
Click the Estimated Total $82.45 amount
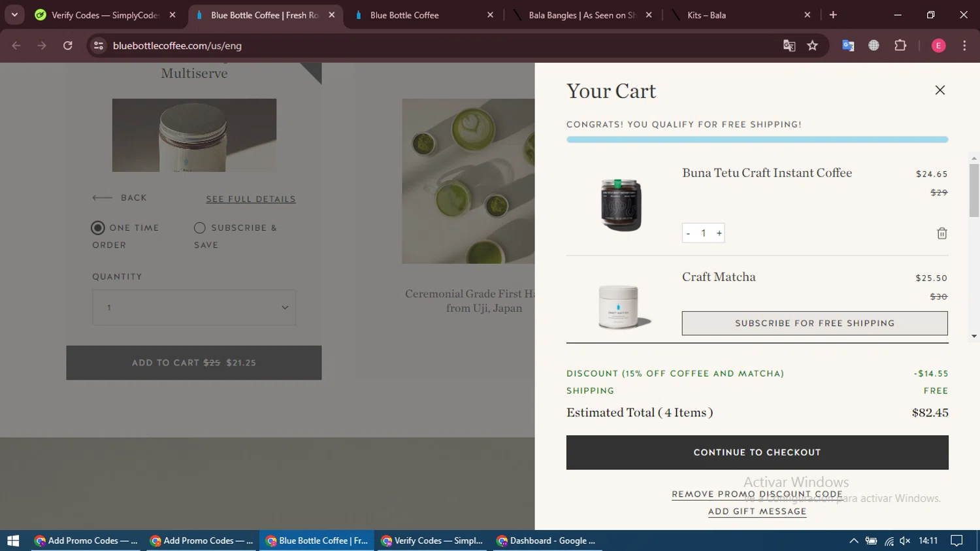coord(930,412)
